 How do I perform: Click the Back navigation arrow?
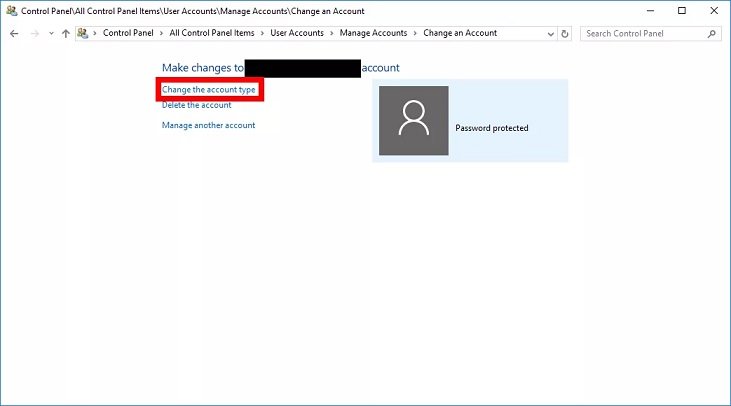tap(14, 33)
